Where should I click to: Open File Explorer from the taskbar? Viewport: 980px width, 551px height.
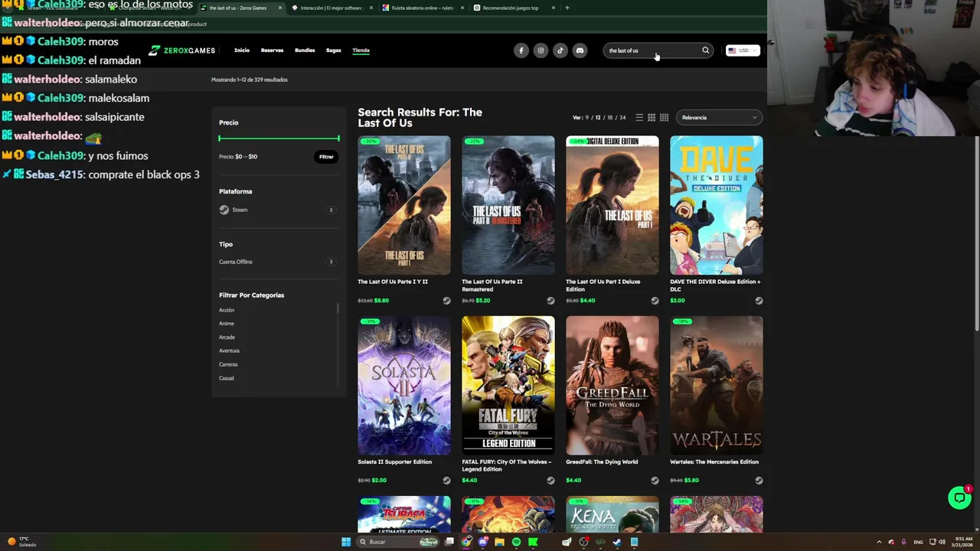click(x=499, y=542)
